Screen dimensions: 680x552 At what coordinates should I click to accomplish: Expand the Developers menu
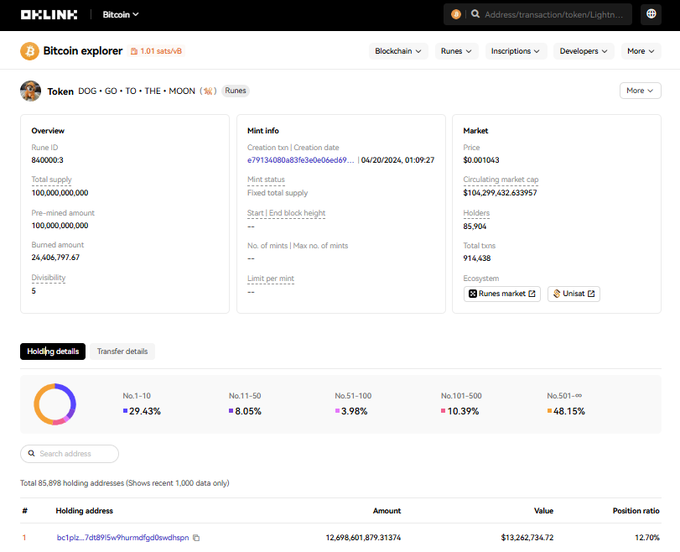coord(583,51)
